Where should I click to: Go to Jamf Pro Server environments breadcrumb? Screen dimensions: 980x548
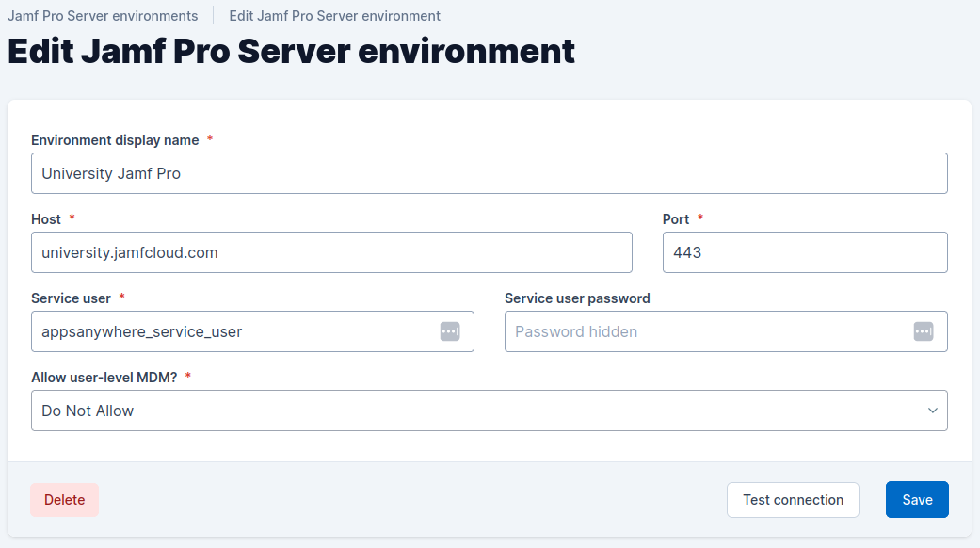pyautogui.click(x=103, y=16)
